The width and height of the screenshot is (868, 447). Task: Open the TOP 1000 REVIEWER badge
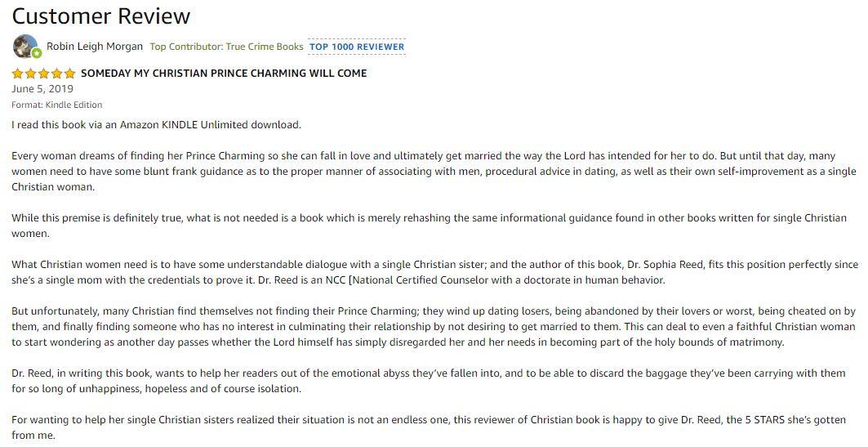(x=357, y=47)
